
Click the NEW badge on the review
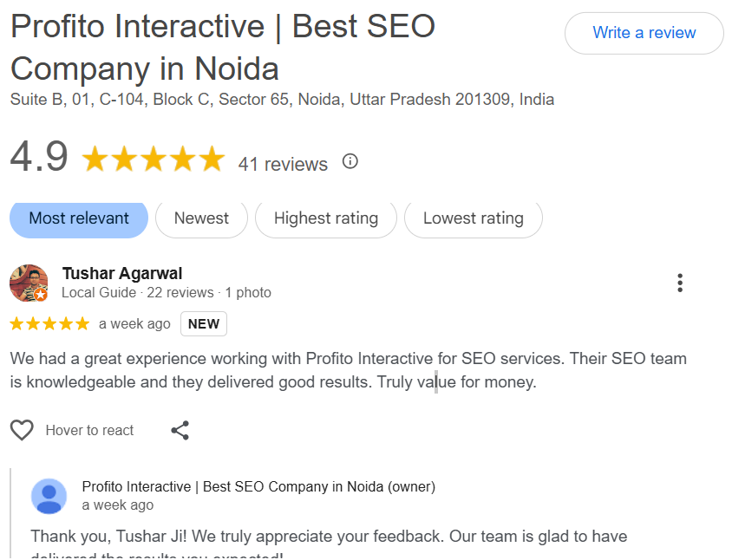pyautogui.click(x=203, y=323)
